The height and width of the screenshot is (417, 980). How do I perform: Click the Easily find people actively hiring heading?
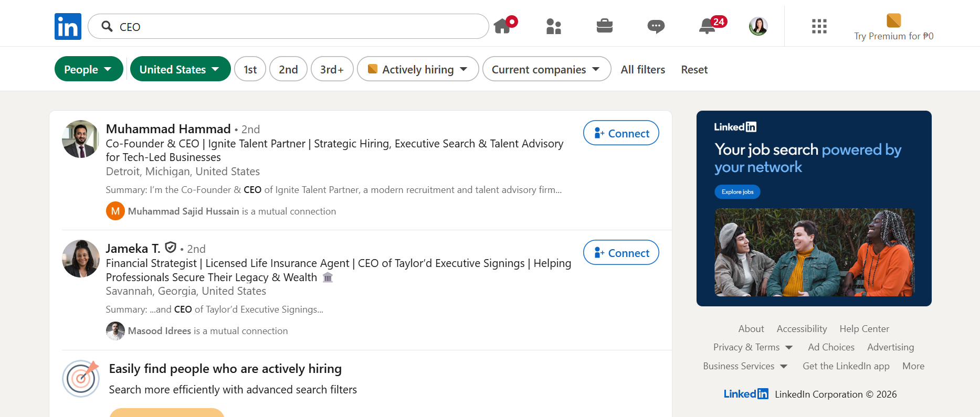coord(225,369)
